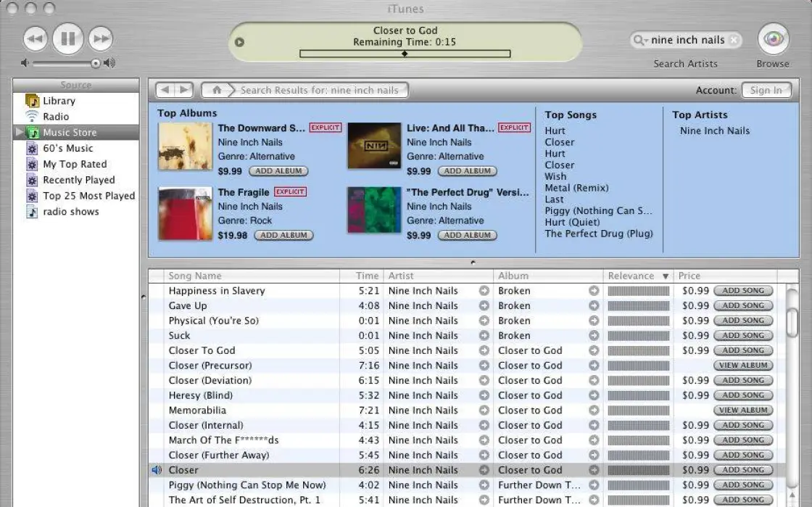Click The Perfect Drug album artwork
The height and width of the screenshot is (507, 812).
click(374, 210)
